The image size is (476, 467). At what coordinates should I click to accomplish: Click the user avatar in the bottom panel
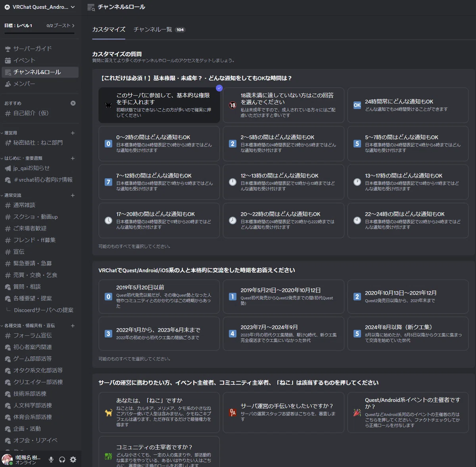(7, 459)
